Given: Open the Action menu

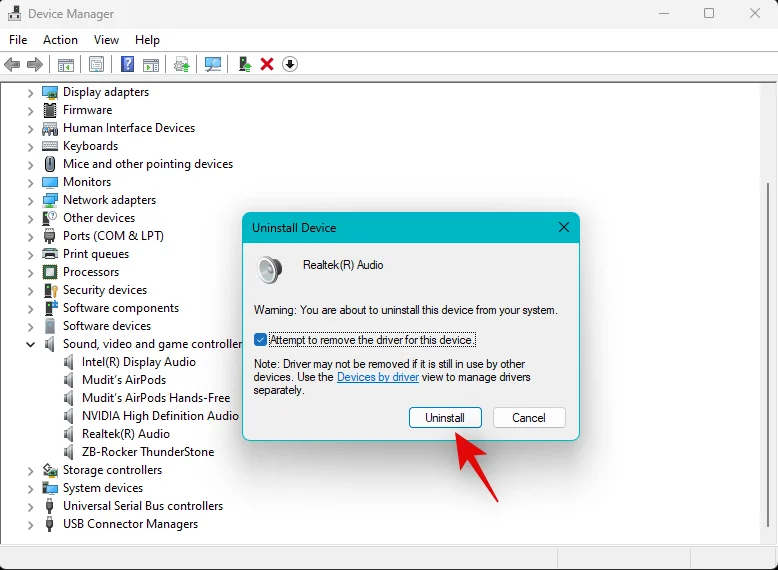Looking at the screenshot, I should [60, 40].
